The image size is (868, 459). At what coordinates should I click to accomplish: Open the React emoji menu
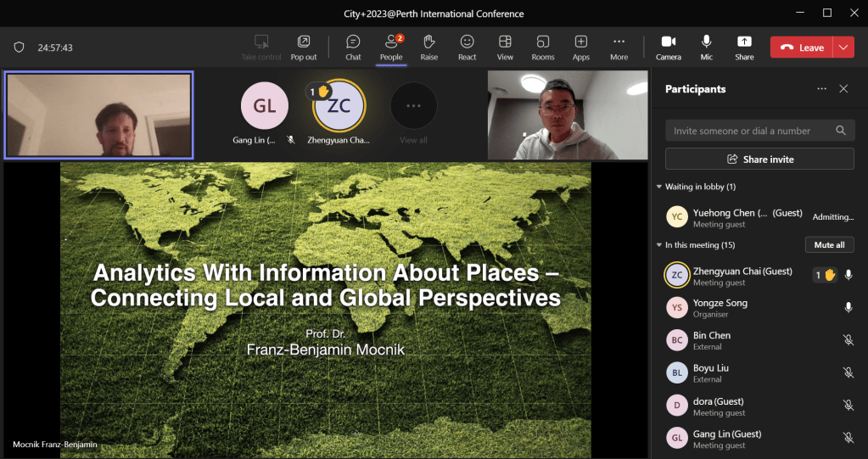click(467, 48)
